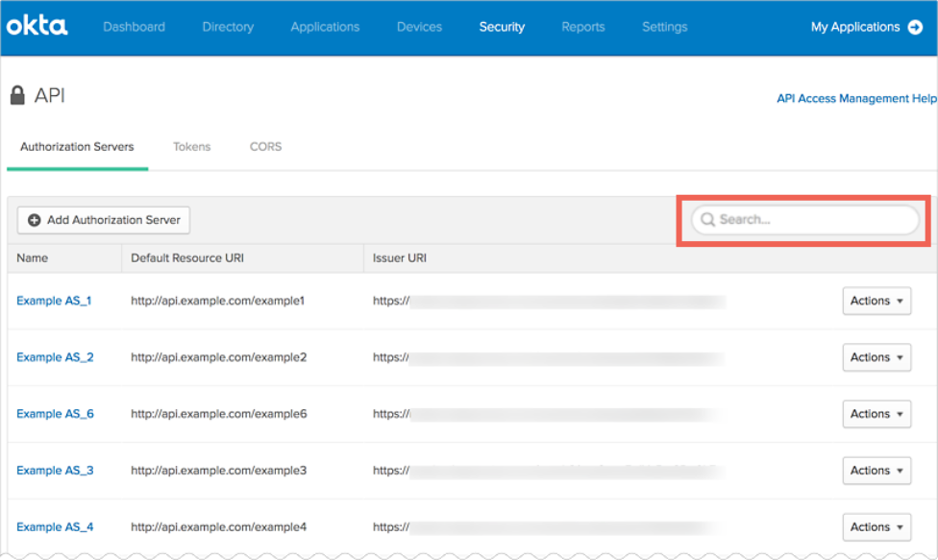Open the Example AS_3 server
This screenshot has width=938, height=560.
click(x=55, y=471)
